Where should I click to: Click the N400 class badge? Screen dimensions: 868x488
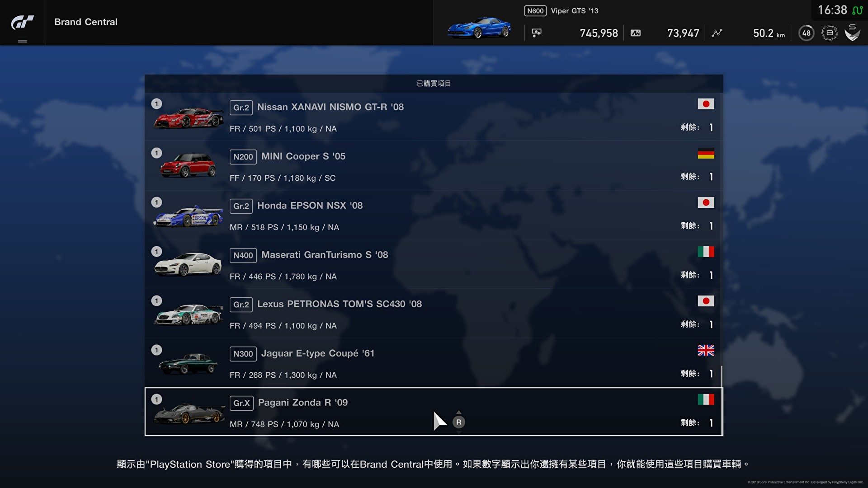(x=243, y=255)
